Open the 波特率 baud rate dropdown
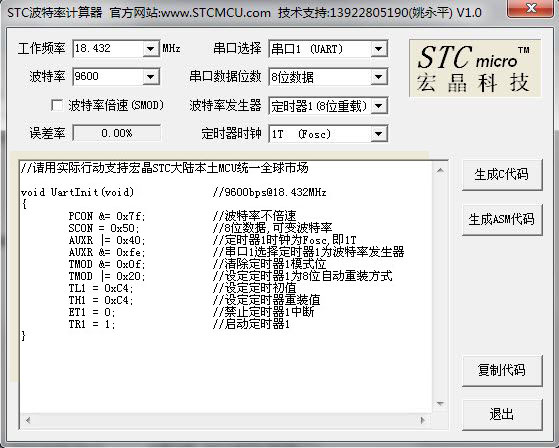Screen dimensions: 559x448 click(x=150, y=77)
